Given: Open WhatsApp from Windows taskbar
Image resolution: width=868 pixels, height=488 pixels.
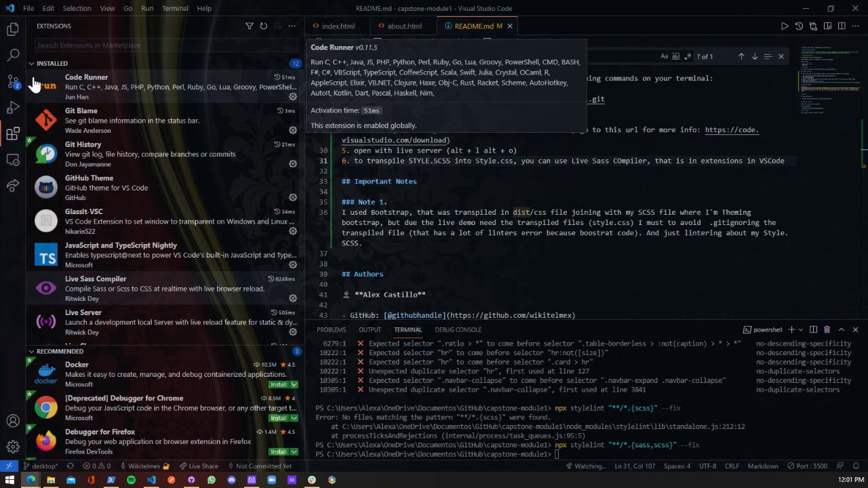Looking at the screenshot, I should 212,480.
